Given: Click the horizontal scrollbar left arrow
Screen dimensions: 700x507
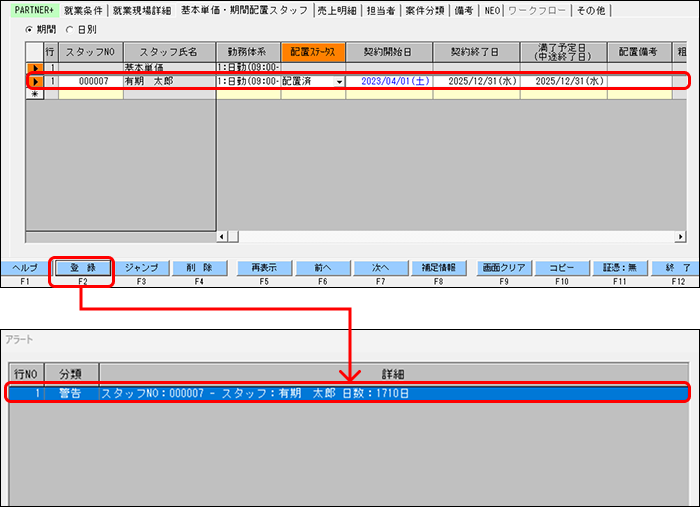Looking at the screenshot, I should point(222,237).
